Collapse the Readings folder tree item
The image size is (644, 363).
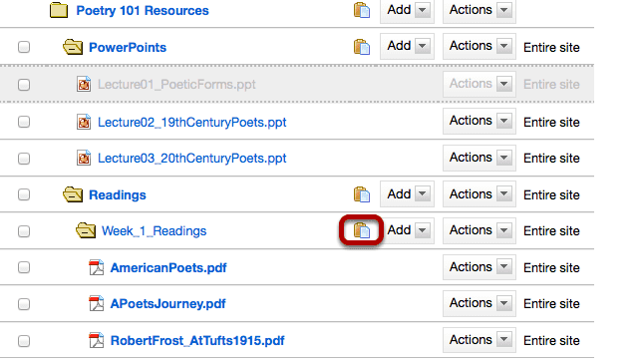coord(73,194)
